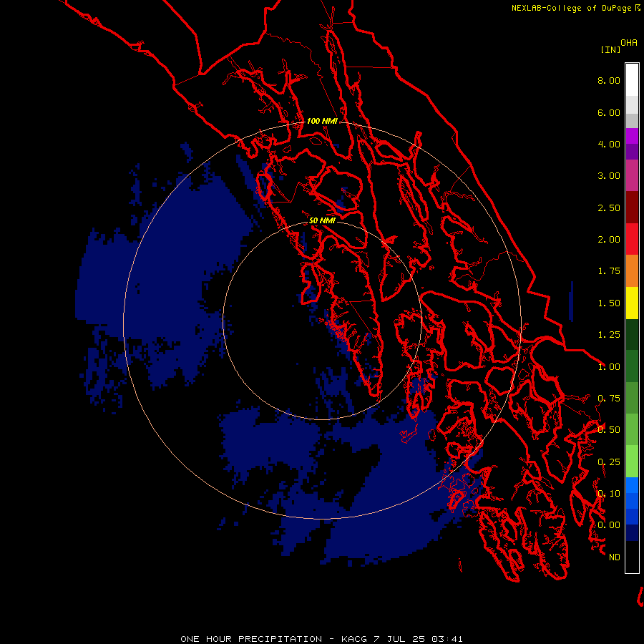
Task: Pick the black ND legend swatch
Action: click(632, 557)
